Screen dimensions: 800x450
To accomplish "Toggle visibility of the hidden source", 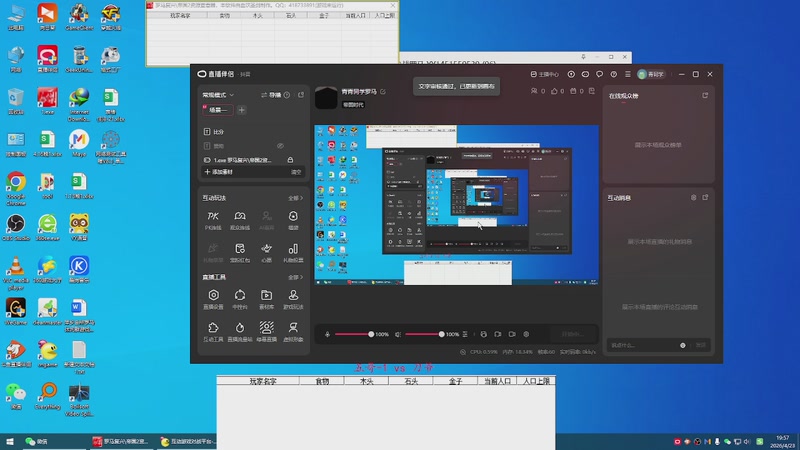I will [280, 146].
